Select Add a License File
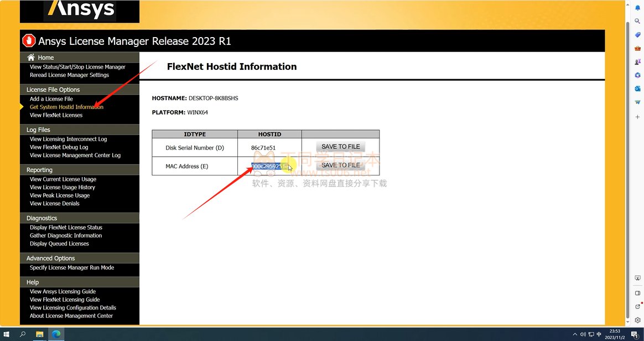 pyautogui.click(x=51, y=99)
